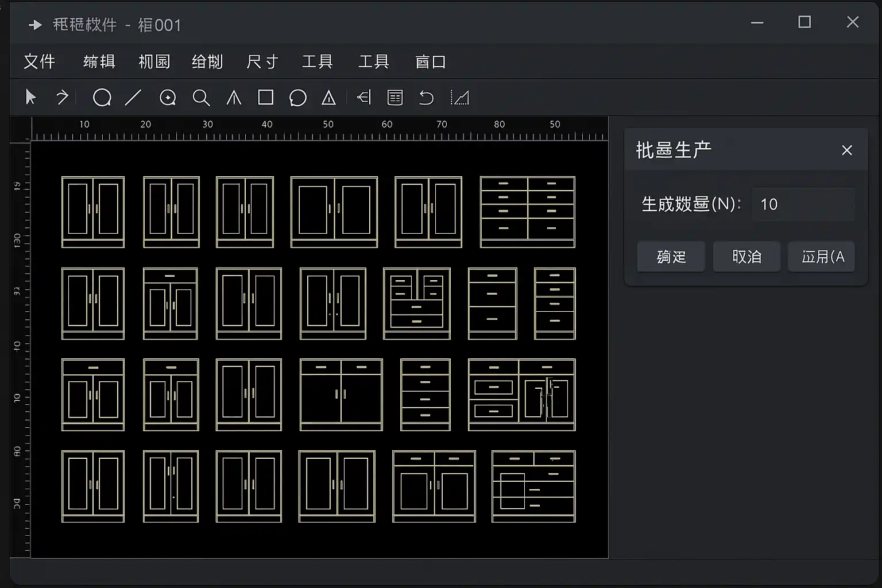Confirm the batch dialog with 确定
This screenshot has height=588, width=882.
click(671, 256)
